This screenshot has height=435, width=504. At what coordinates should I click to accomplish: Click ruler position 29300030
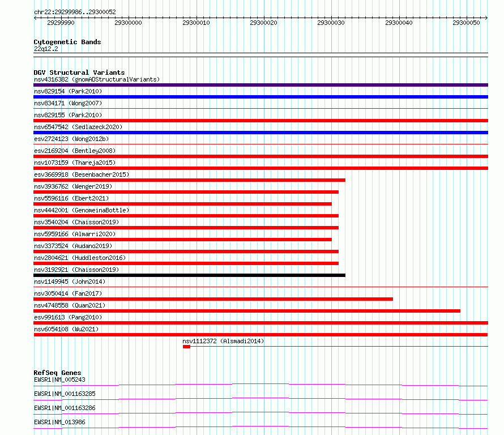pos(331,23)
